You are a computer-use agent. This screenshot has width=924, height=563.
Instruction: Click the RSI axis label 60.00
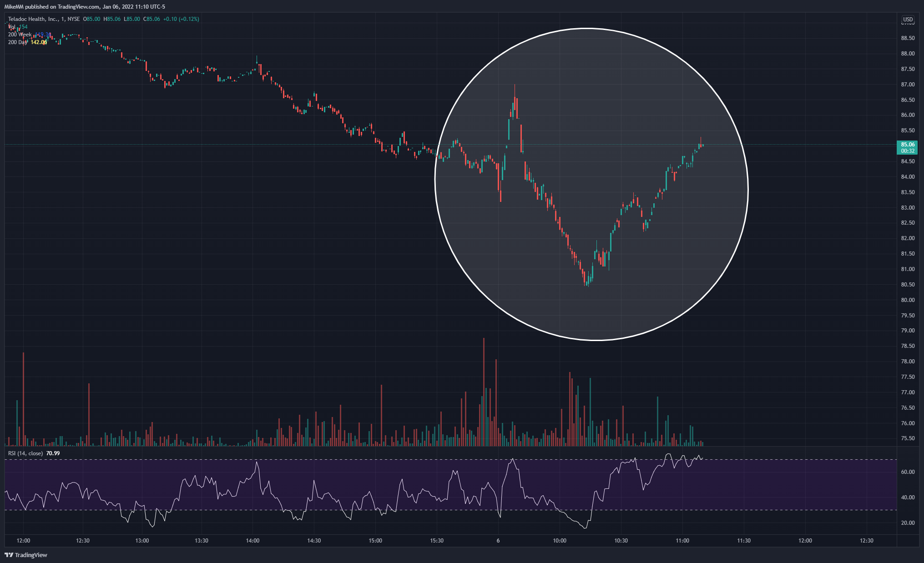[908, 472]
